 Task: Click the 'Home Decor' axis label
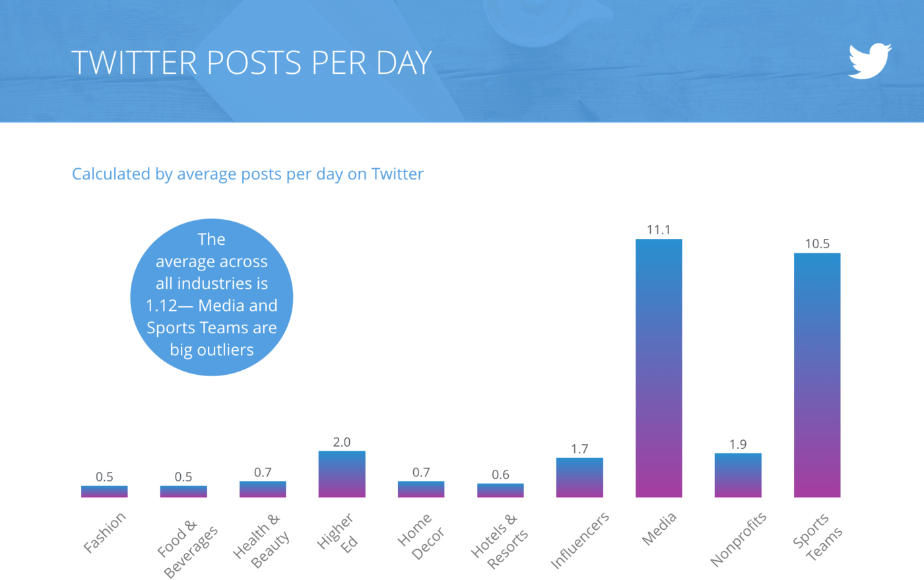click(x=420, y=536)
